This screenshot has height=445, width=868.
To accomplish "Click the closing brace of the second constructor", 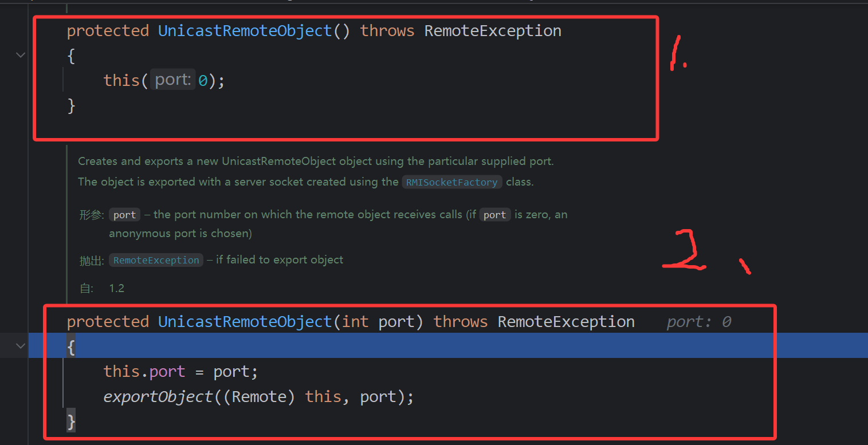I will pyautogui.click(x=71, y=422).
